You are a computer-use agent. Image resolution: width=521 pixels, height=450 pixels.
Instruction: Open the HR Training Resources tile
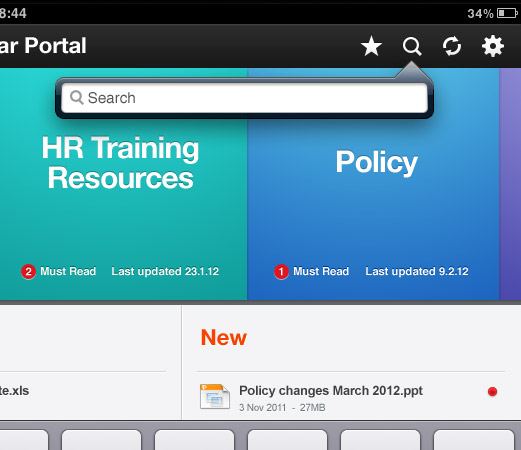[123, 184]
